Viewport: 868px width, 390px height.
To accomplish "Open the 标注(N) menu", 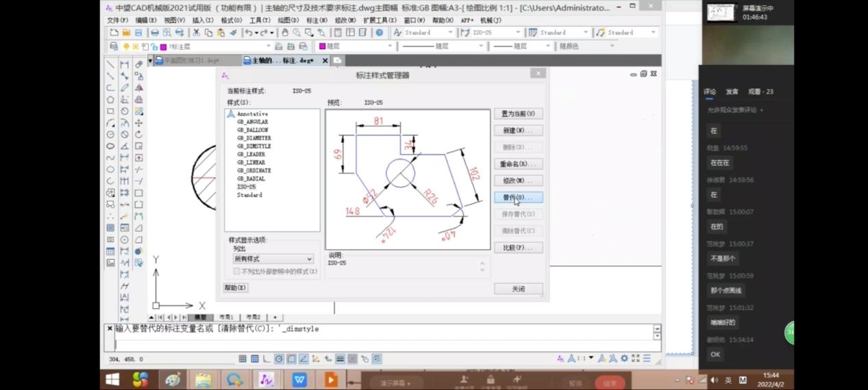I will pos(317,21).
